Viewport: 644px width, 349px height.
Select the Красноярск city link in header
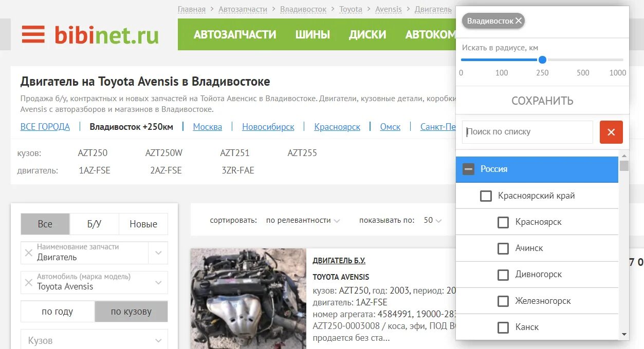[337, 127]
